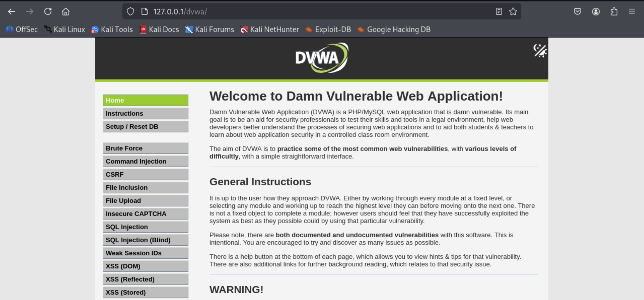Open Firefox account profile icon
This screenshot has width=644, height=300.
596,11
